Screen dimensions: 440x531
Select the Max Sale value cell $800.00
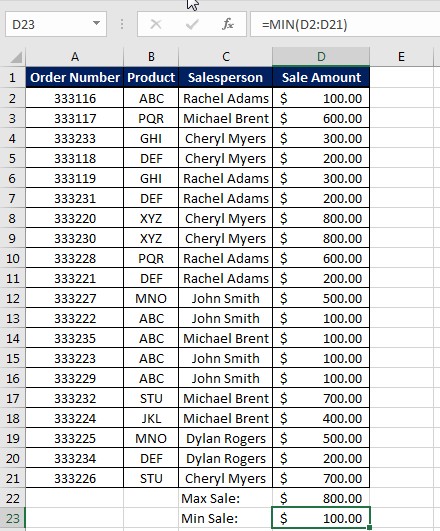tap(321, 498)
